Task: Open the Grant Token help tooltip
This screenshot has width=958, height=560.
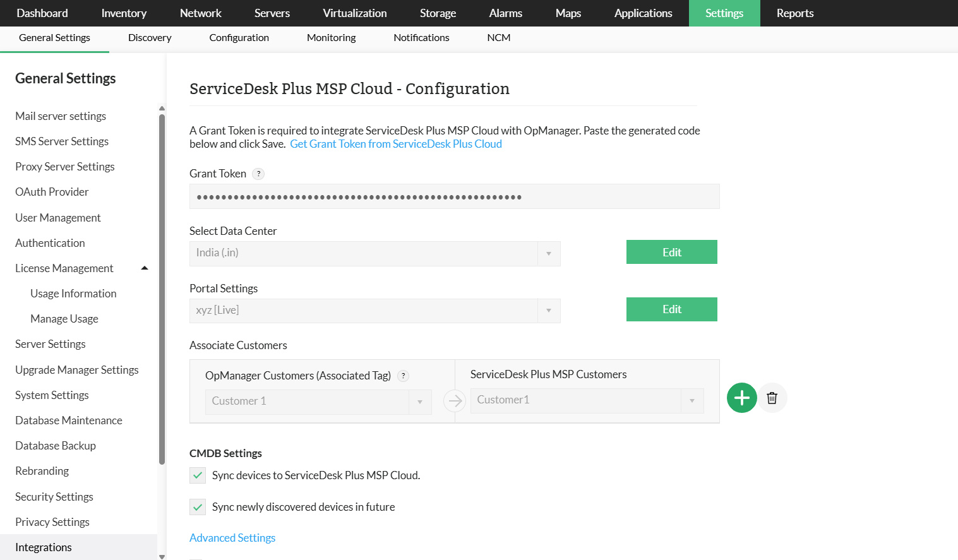Action: [x=258, y=174]
